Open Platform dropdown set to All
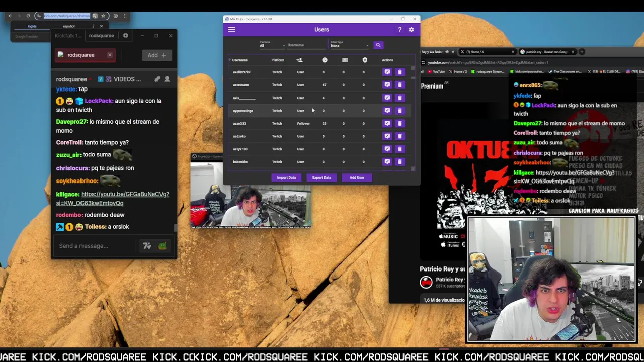The image size is (644, 362). 272,46
